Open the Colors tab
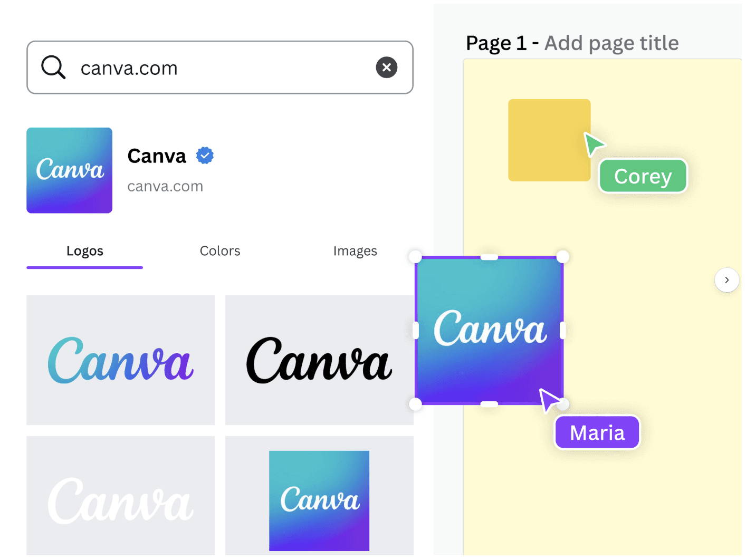 point(220,251)
